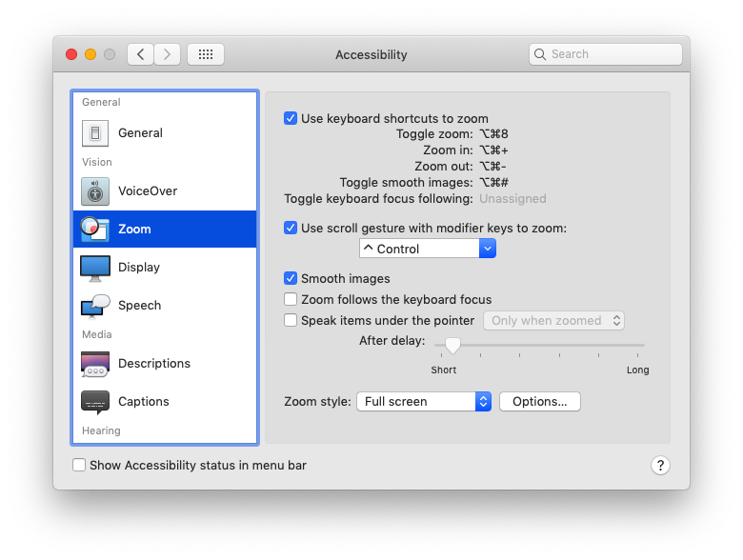The height and width of the screenshot is (560, 743).
Task: Select the Zoom item in sidebar
Action: [x=165, y=230]
